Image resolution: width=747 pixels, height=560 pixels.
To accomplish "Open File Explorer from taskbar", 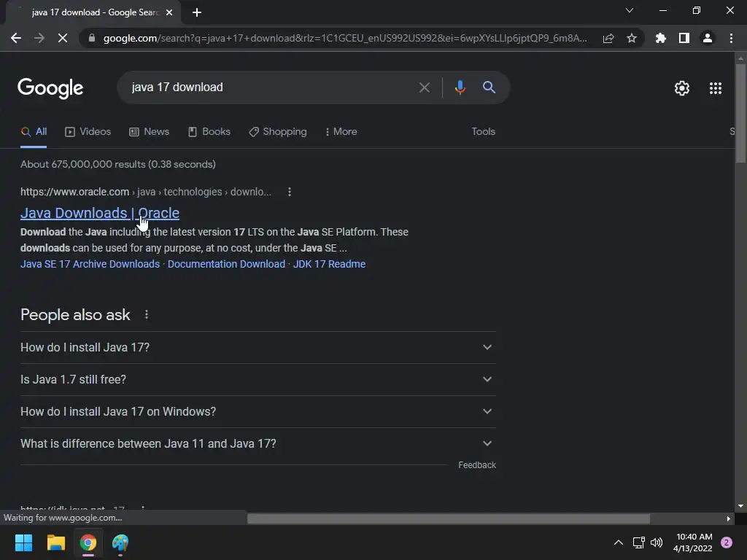I will (55, 542).
